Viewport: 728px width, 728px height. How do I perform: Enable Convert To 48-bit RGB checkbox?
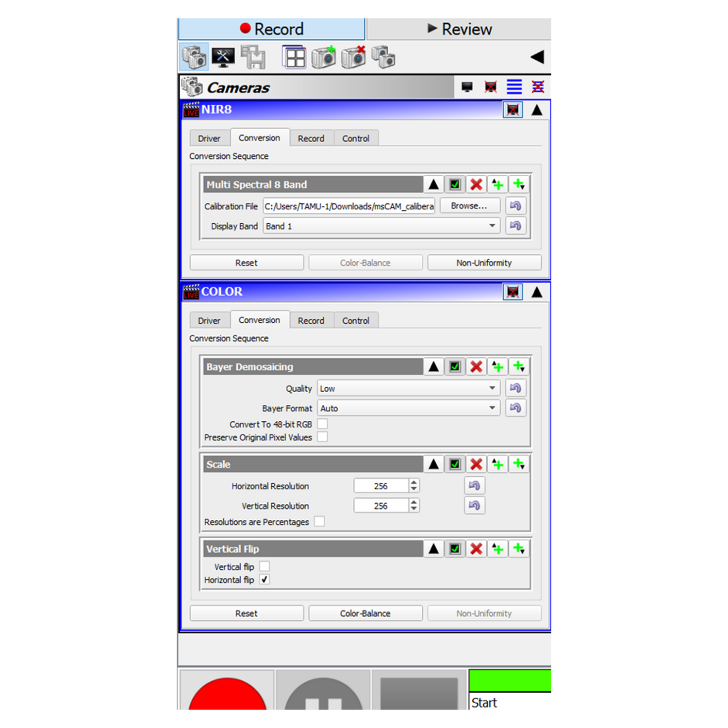(322, 424)
